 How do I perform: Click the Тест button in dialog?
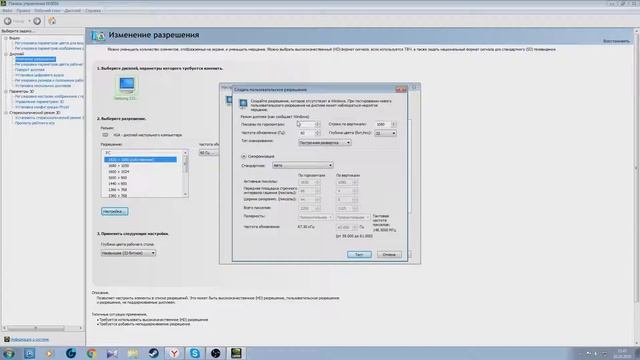click(x=359, y=254)
